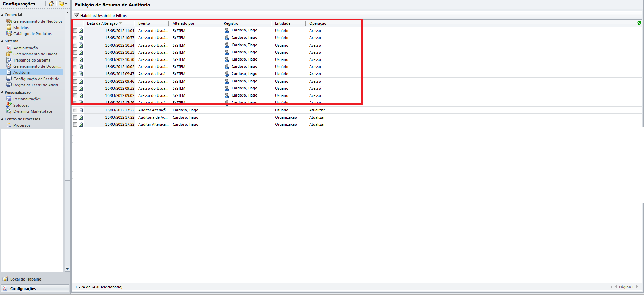This screenshot has width=644, height=295.
Task: Open Dynamics Marketplace in sidebar
Action: [32, 111]
